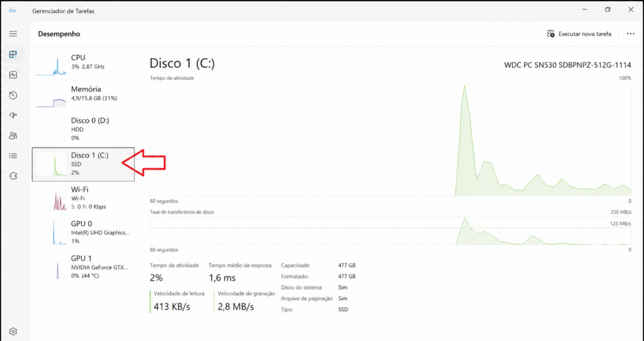Click the Wi-Fi mini graph thumbnail

point(51,198)
